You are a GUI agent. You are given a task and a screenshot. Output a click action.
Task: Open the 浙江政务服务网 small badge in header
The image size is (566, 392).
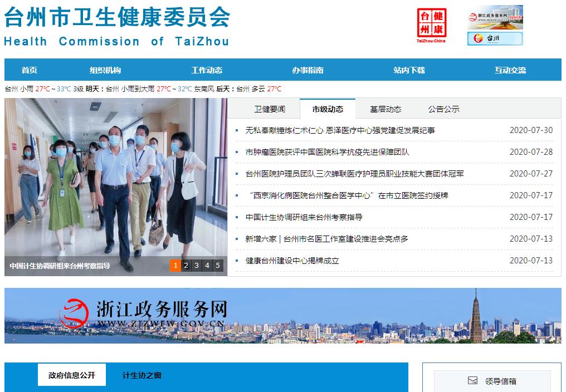tap(495, 17)
